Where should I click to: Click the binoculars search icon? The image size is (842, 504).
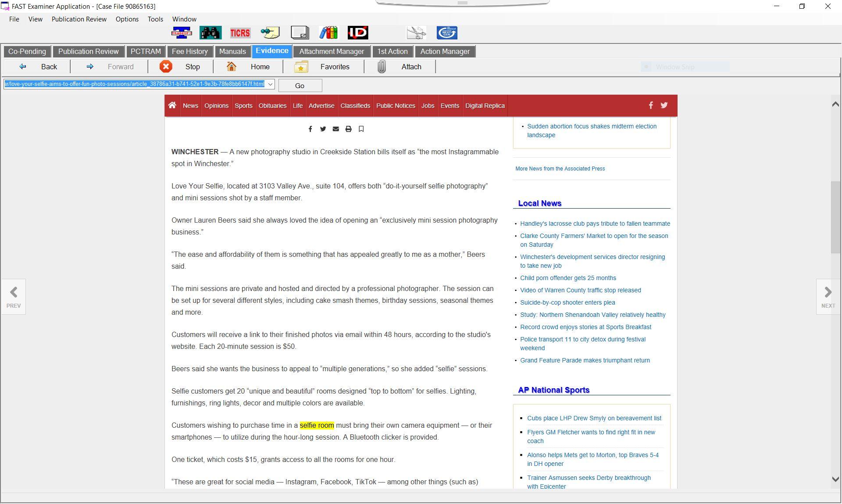coord(210,33)
